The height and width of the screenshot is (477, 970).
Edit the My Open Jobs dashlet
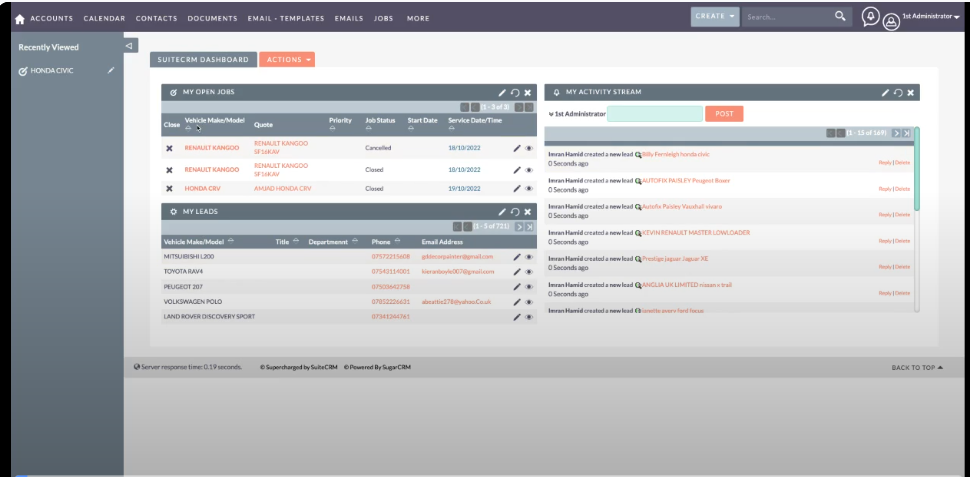point(503,93)
